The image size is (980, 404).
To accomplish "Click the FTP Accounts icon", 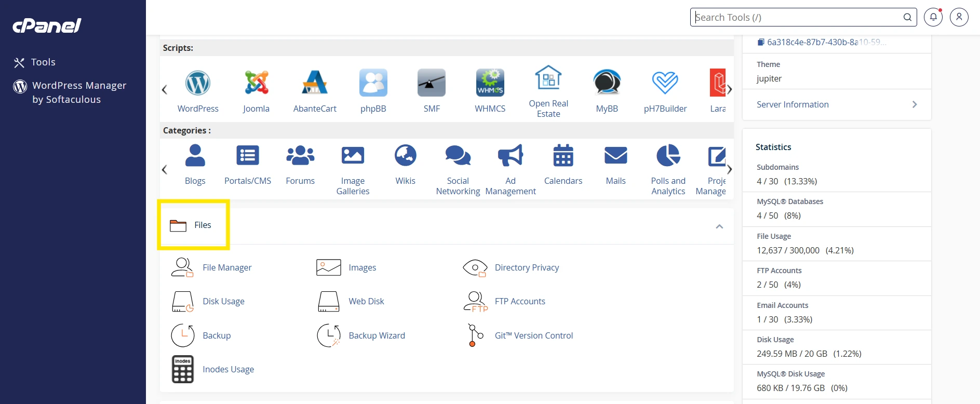I will pyautogui.click(x=475, y=301).
